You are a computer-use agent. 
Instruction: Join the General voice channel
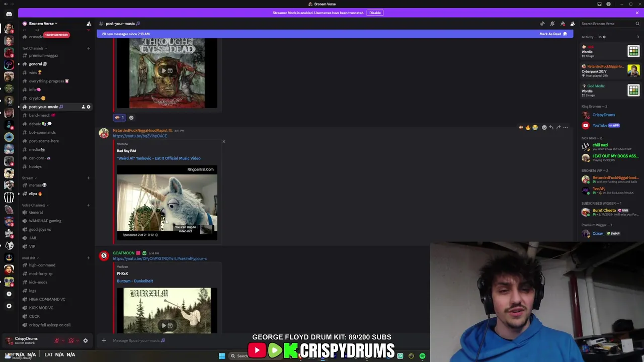[55, 212]
